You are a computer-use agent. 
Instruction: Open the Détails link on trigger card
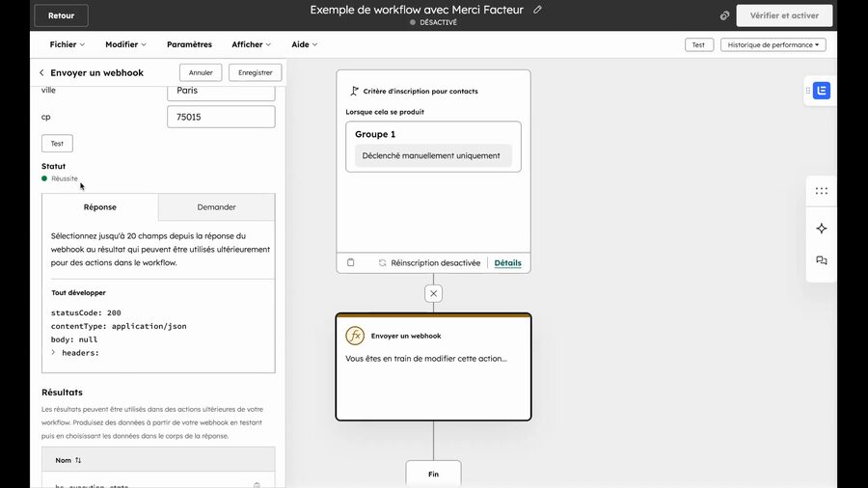click(x=507, y=263)
